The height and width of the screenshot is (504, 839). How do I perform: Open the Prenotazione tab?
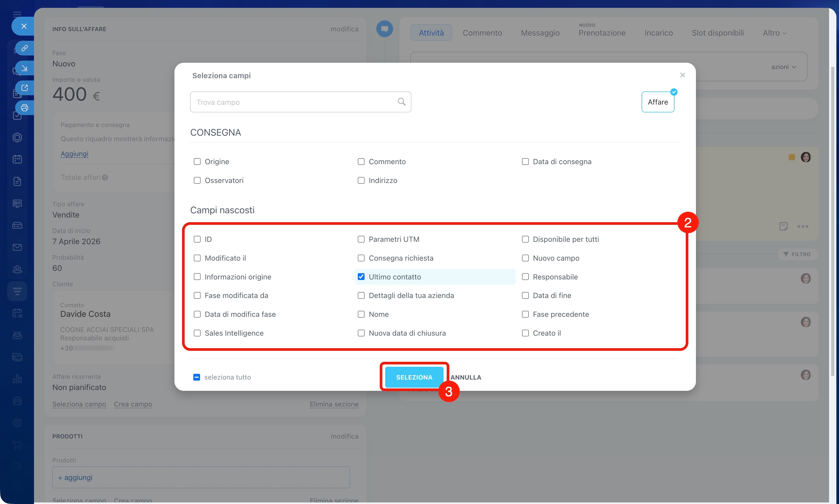point(602,33)
